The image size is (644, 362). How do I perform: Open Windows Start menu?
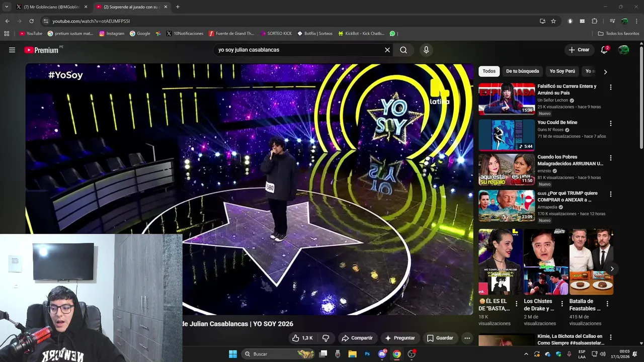(x=233, y=354)
